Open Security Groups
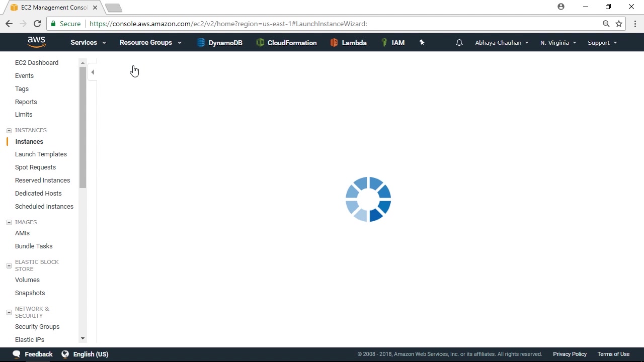644x362 pixels. pyautogui.click(x=37, y=327)
